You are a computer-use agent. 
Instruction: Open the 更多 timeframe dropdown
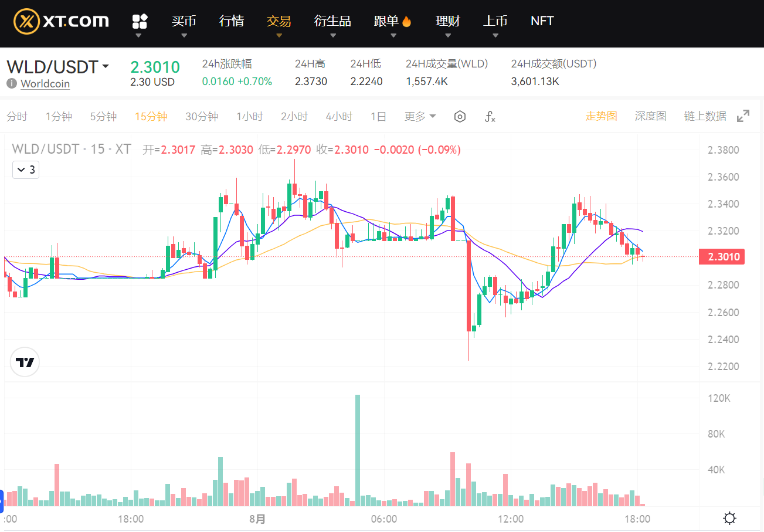point(420,117)
